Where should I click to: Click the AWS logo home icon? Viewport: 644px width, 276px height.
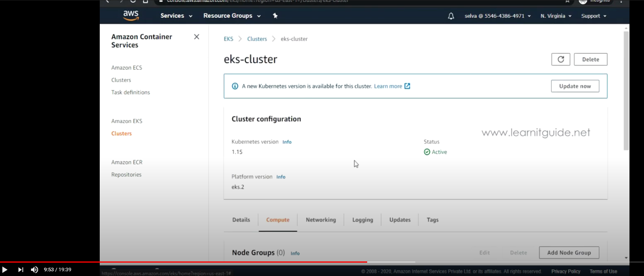click(x=131, y=15)
